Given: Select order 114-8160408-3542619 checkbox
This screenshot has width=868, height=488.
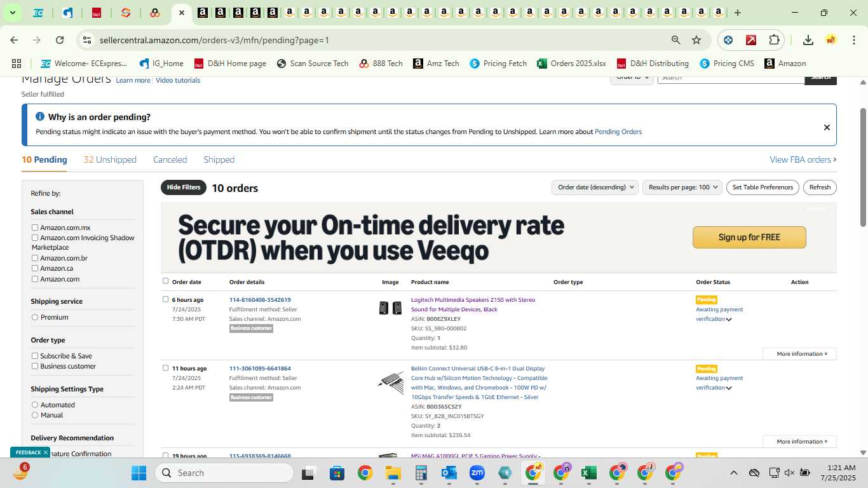Looking at the screenshot, I should 166,299.
